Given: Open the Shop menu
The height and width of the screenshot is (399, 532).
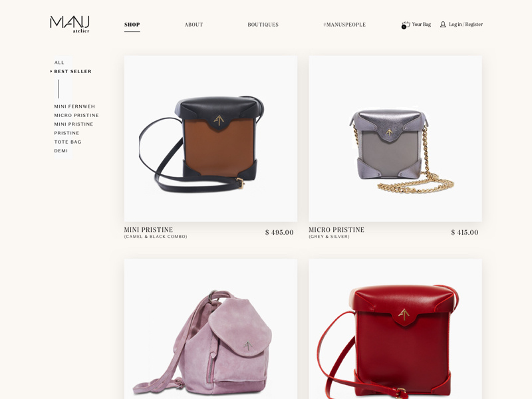Looking at the screenshot, I should click(x=132, y=25).
